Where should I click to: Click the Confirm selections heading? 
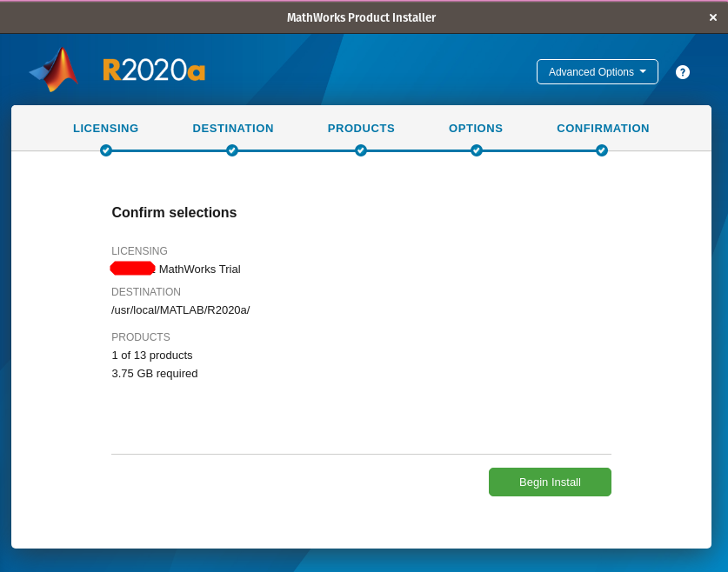tap(174, 213)
